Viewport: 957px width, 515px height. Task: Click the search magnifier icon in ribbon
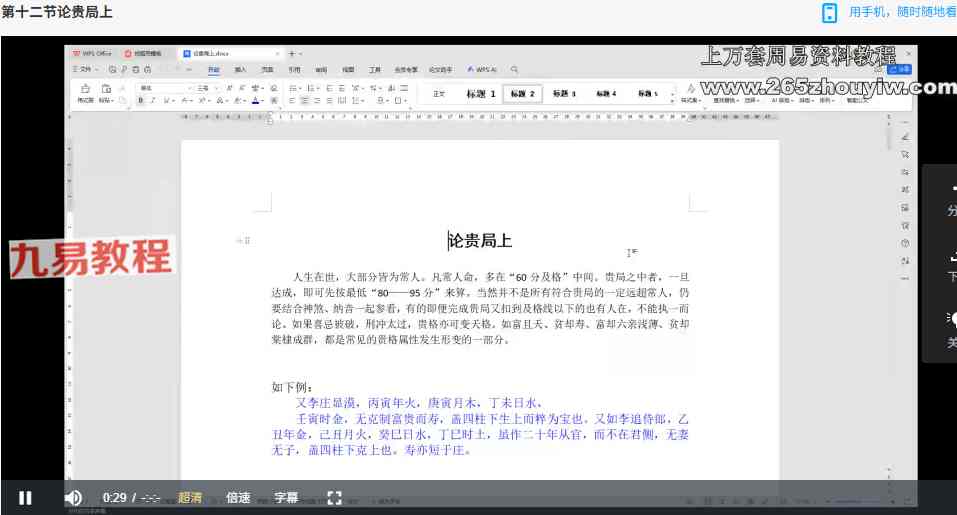[514, 70]
